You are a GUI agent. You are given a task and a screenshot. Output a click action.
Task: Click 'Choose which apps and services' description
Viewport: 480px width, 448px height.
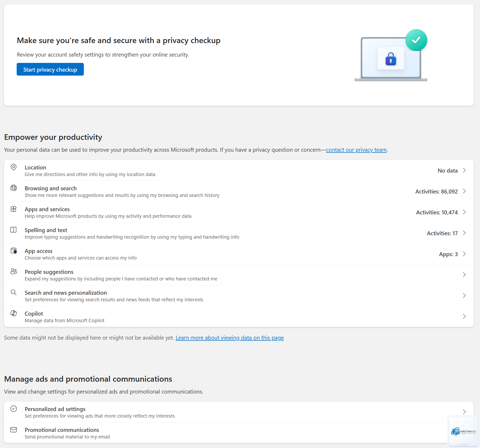coord(81,258)
